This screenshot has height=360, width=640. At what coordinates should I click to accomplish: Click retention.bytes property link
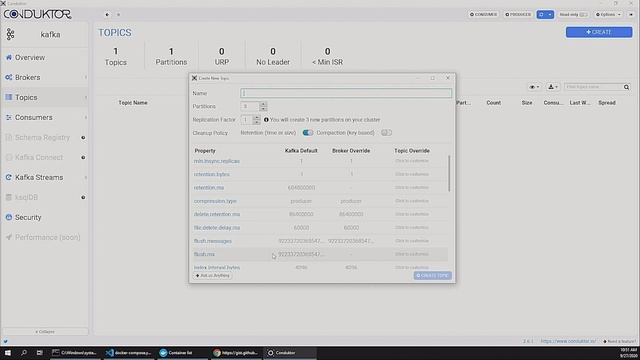coord(211,174)
